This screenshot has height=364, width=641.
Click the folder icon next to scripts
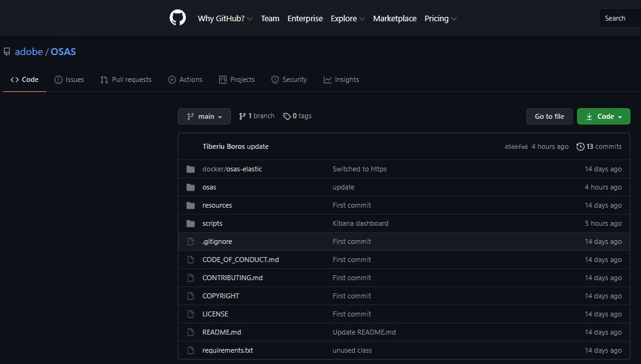pos(190,223)
